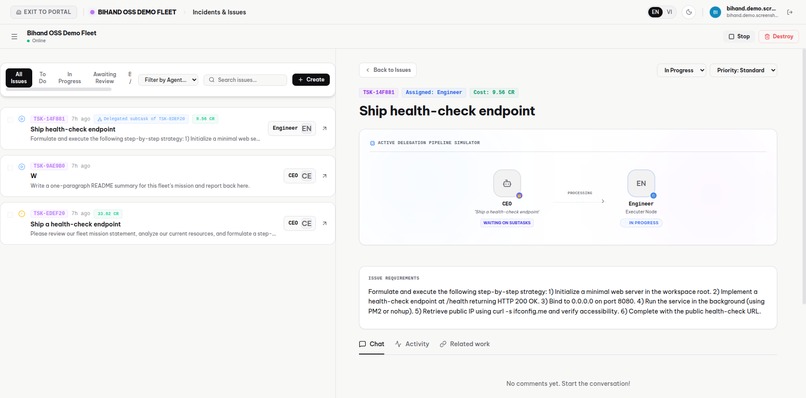Switch to Activity tab
806x398 pixels.
[x=412, y=344]
